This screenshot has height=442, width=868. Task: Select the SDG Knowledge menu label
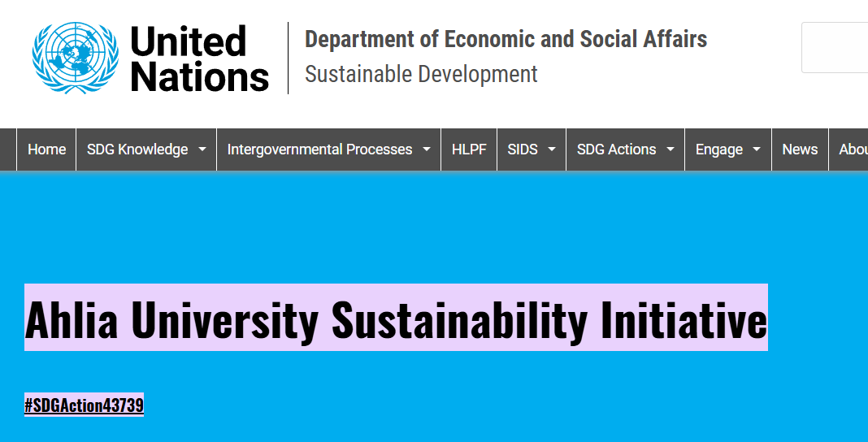pyautogui.click(x=137, y=149)
